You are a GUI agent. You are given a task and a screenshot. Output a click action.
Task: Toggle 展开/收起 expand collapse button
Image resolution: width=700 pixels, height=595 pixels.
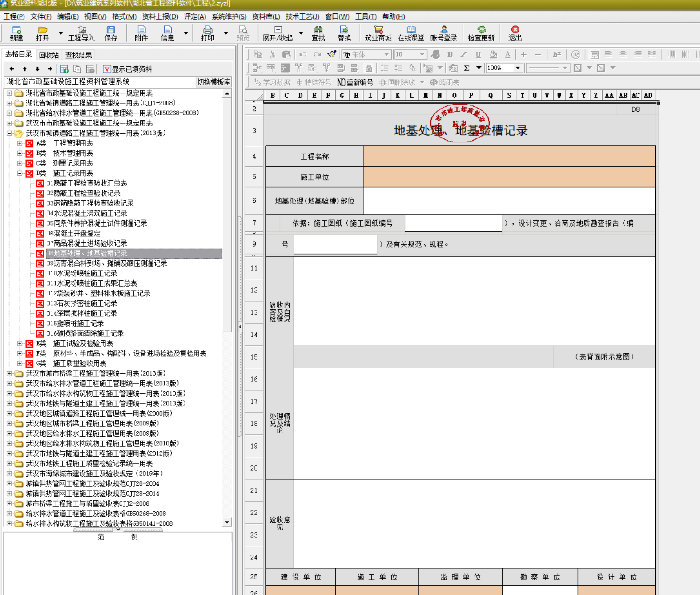click(278, 33)
